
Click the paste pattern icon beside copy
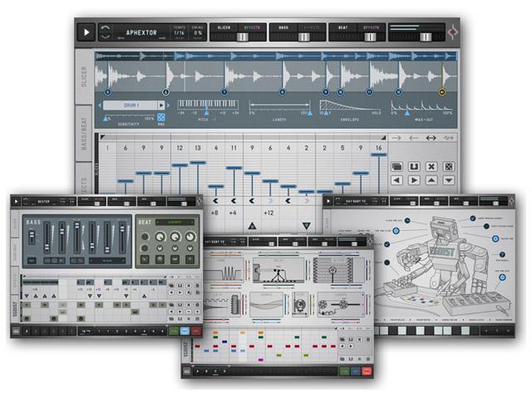[414, 165]
